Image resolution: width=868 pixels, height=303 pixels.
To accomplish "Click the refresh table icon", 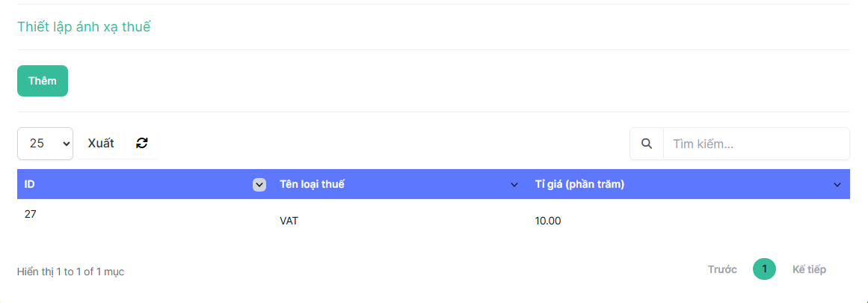I will click(x=142, y=144).
